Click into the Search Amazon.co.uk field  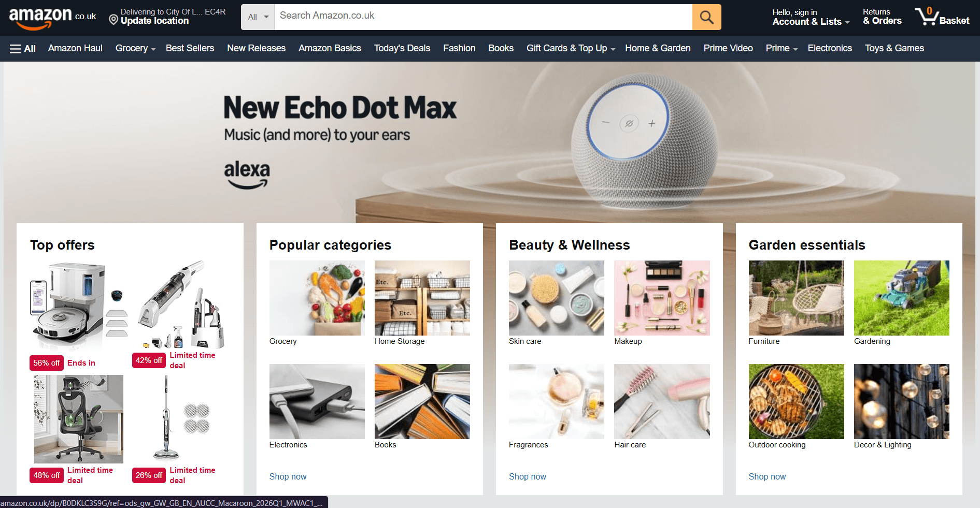(483, 17)
